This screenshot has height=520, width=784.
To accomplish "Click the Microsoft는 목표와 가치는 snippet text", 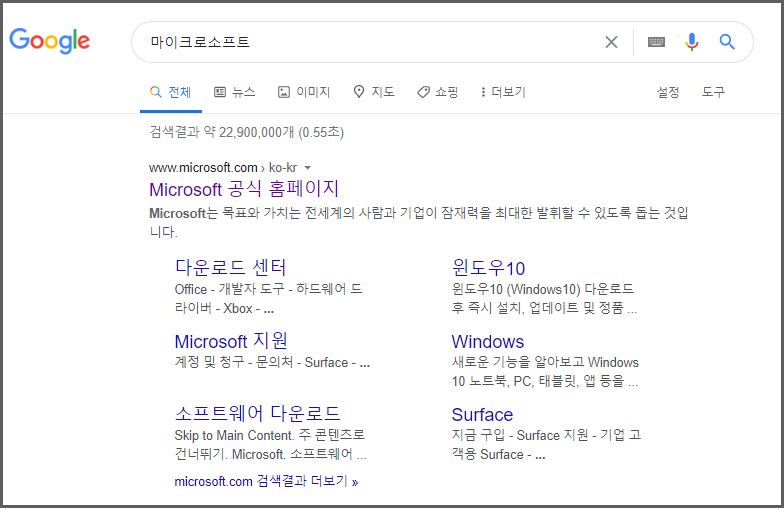I will tap(418, 222).
